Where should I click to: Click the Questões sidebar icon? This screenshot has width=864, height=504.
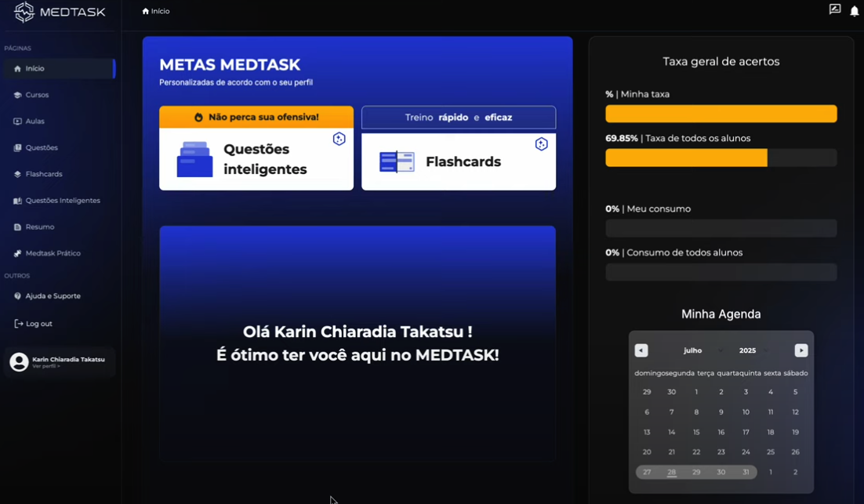coord(17,148)
